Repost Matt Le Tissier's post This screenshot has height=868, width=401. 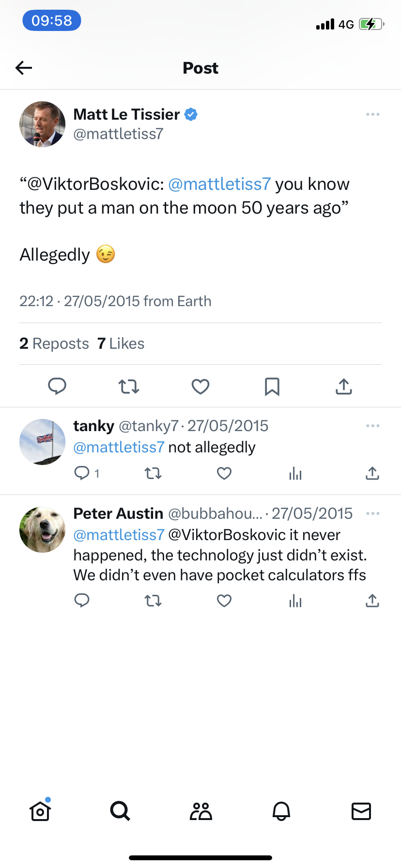click(129, 387)
